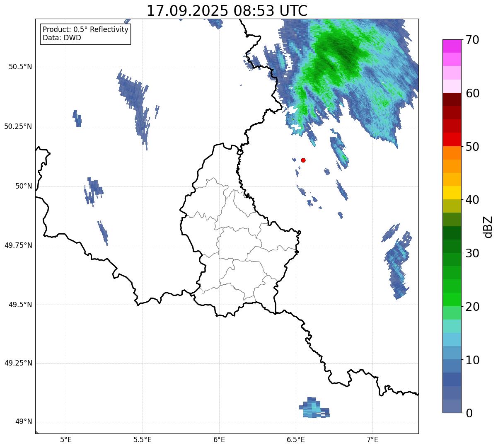Click the "Product: 0.5° Reflectivity" legend text
This screenshot has height=448, width=498.
(86, 30)
